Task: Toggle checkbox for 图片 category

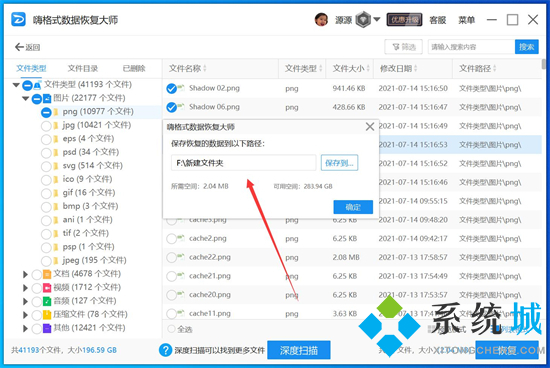Action: [37, 99]
